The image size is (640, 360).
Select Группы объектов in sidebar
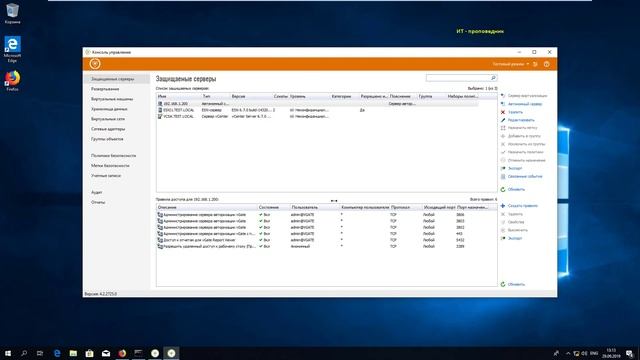(107, 139)
